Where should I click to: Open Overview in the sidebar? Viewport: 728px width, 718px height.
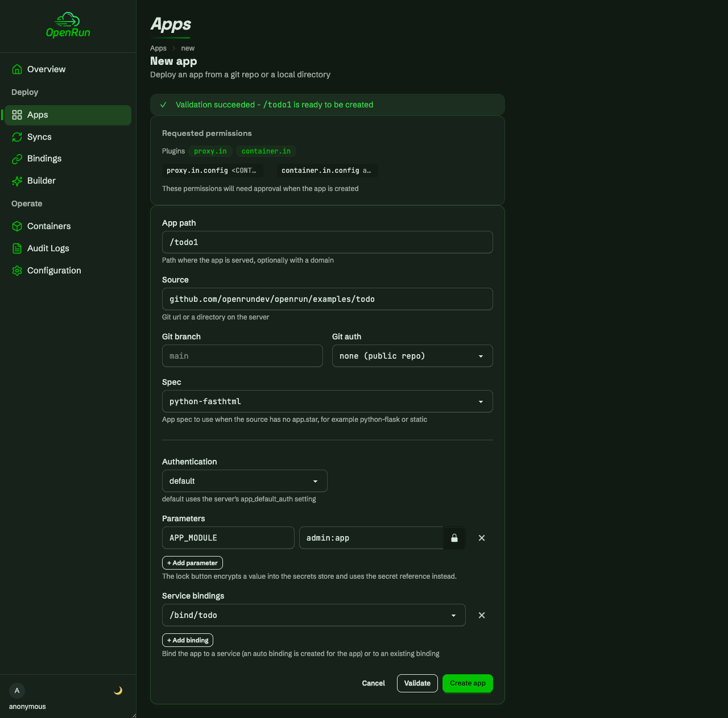point(68,69)
